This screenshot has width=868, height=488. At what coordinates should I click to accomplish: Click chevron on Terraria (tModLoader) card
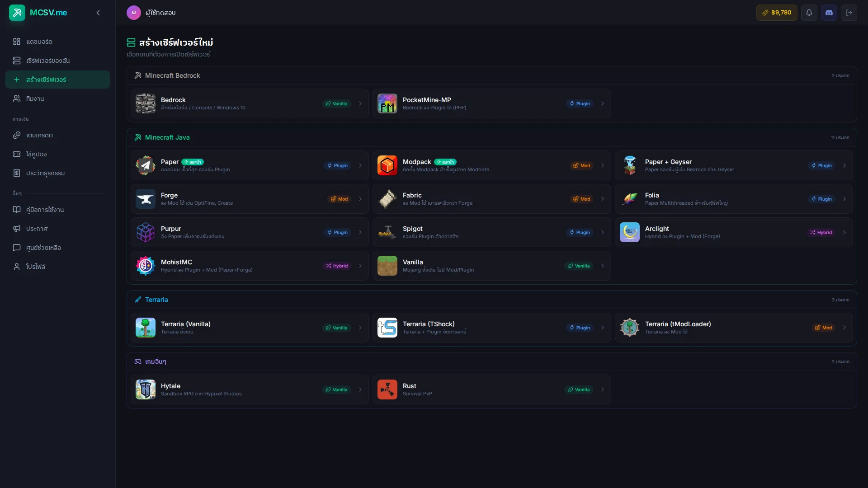(x=844, y=328)
